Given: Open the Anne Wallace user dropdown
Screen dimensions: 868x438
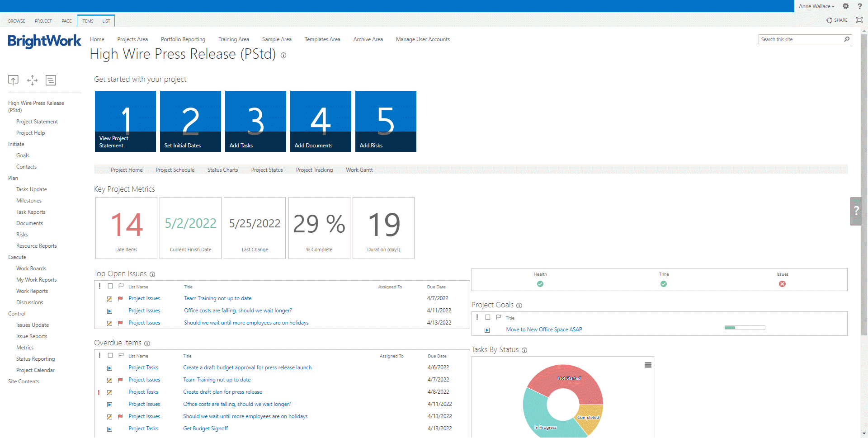Looking at the screenshot, I should coord(816,6).
